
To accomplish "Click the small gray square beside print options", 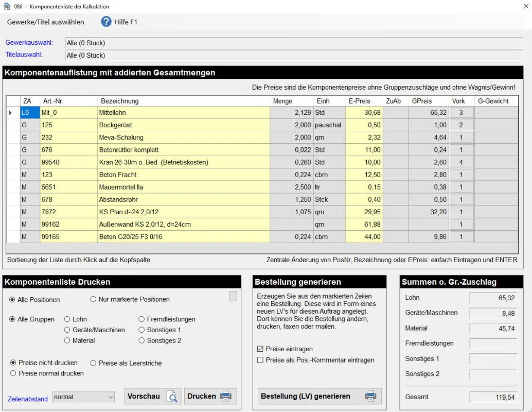I will pyautogui.click(x=233, y=296).
